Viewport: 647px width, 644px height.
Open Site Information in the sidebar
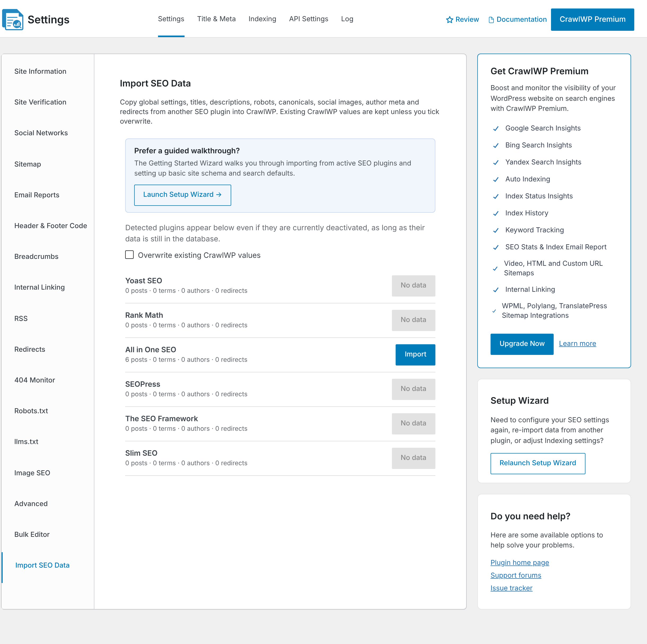click(41, 71)
